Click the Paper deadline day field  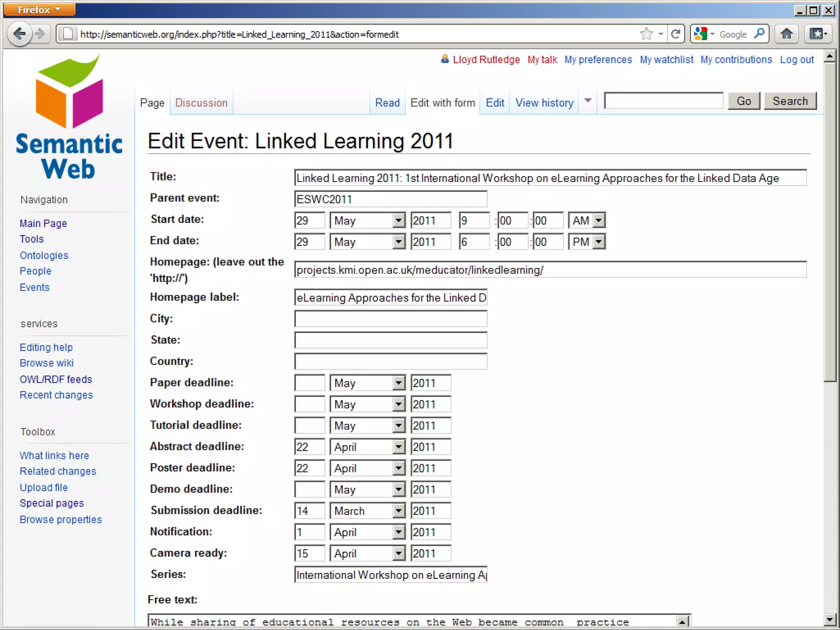coord(310,383)
